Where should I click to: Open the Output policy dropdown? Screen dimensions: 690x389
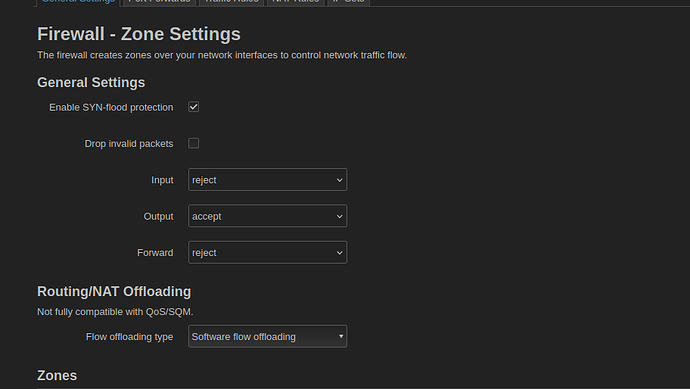(268, 216)
